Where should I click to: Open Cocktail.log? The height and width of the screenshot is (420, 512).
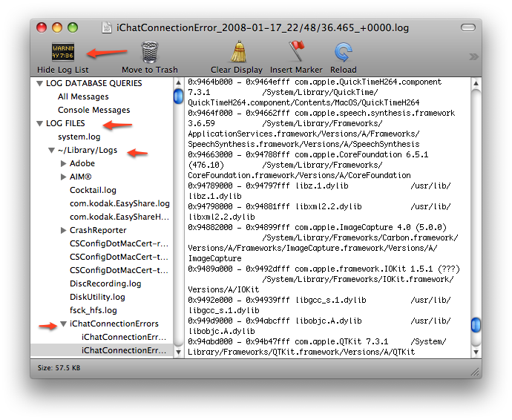point(93,190)
